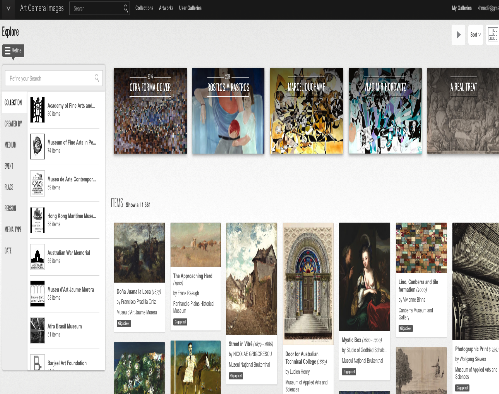This screenshot has height=394, width=499.
Task: Select the COLLECTION filter tab
Action: 13,103
